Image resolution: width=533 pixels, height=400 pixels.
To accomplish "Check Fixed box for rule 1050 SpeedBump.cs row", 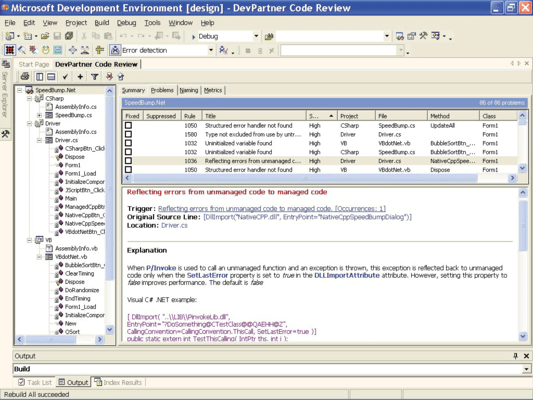I will click(128, 125).
